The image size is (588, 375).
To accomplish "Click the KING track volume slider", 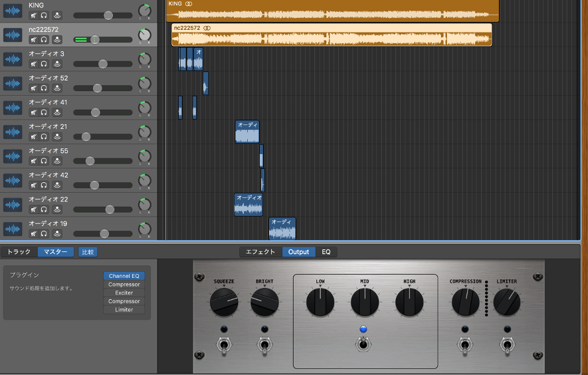I will tap(103, 15).
